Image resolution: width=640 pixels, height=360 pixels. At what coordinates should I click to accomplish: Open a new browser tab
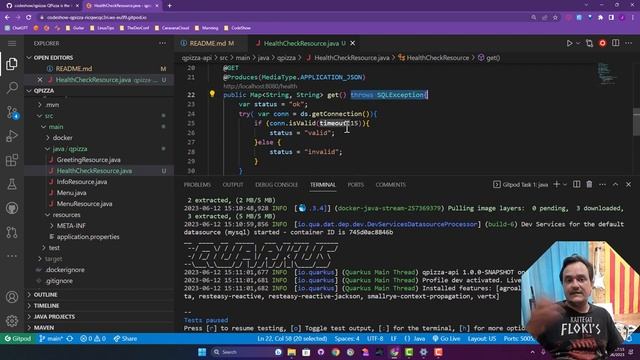tap(169, 6)
